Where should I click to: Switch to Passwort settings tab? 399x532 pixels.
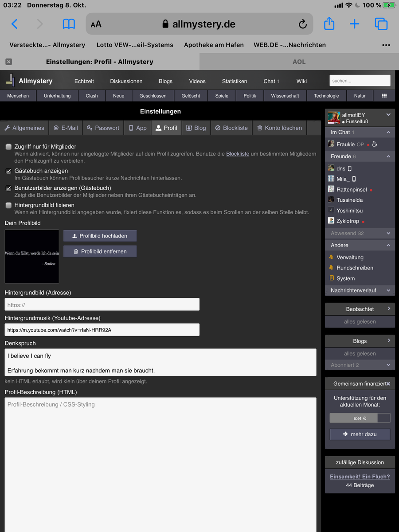click(x=103, y=128)
